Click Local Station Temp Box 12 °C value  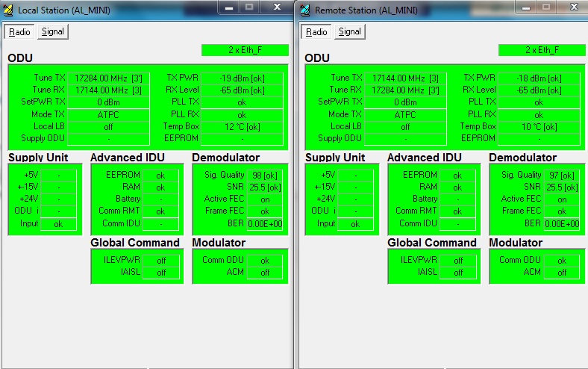click(242, 127)
